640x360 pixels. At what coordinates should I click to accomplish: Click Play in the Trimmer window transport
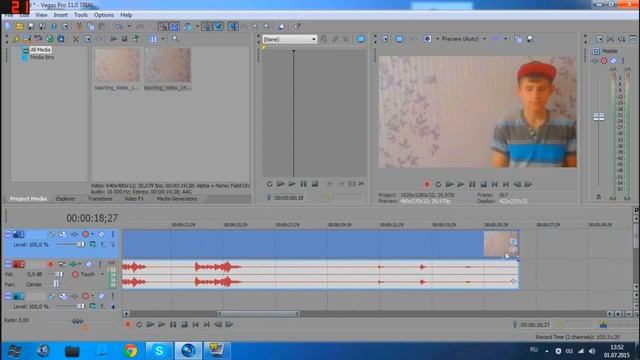point(292,184)
